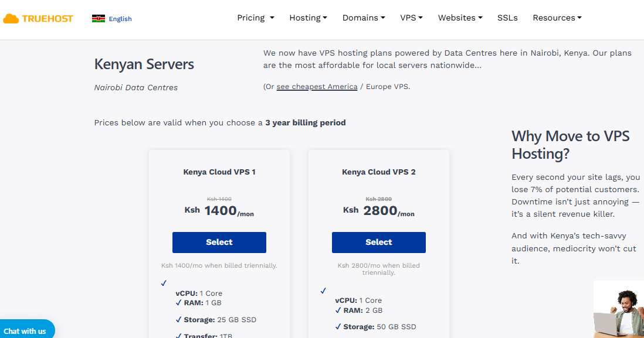This screenshot has width=644, height=338.
Task: Click the Kenya Cloud VPS 1 title
Action: pyautogui.click(x=219, y=172)
